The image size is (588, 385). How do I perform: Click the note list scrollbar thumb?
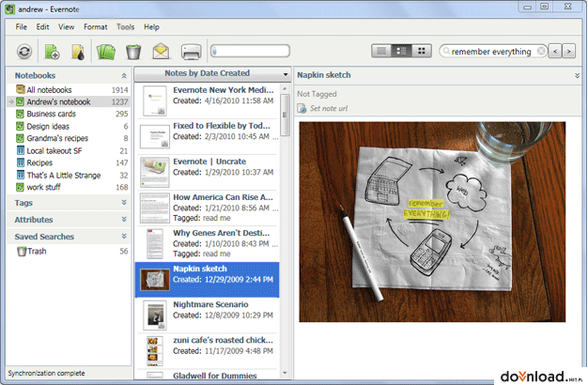click(285, 115)
